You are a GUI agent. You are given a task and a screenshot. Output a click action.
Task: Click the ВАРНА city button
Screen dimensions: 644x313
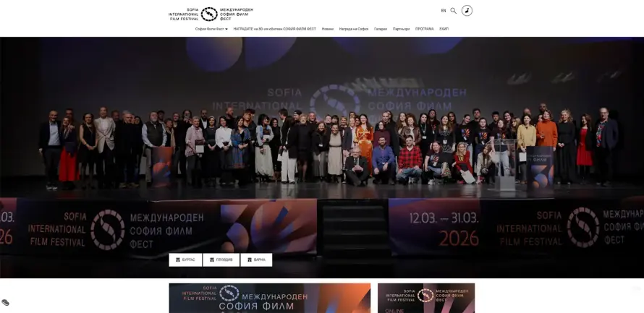click(256, 260)
